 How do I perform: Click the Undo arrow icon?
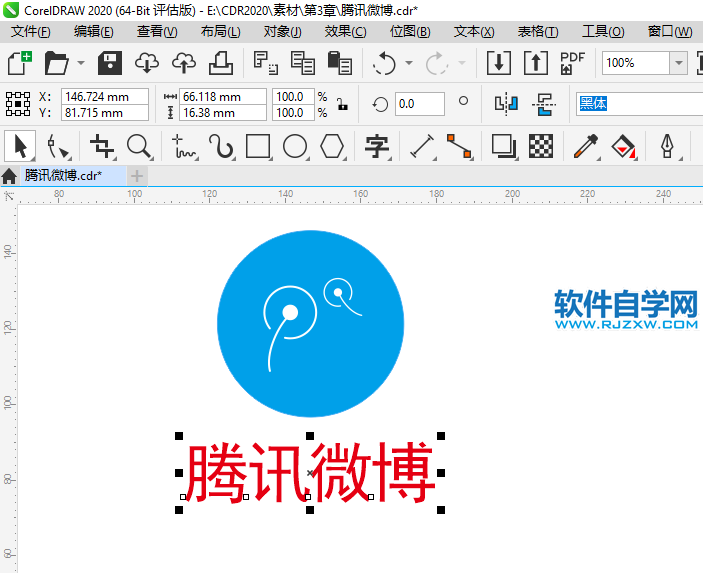click(384, 63)
